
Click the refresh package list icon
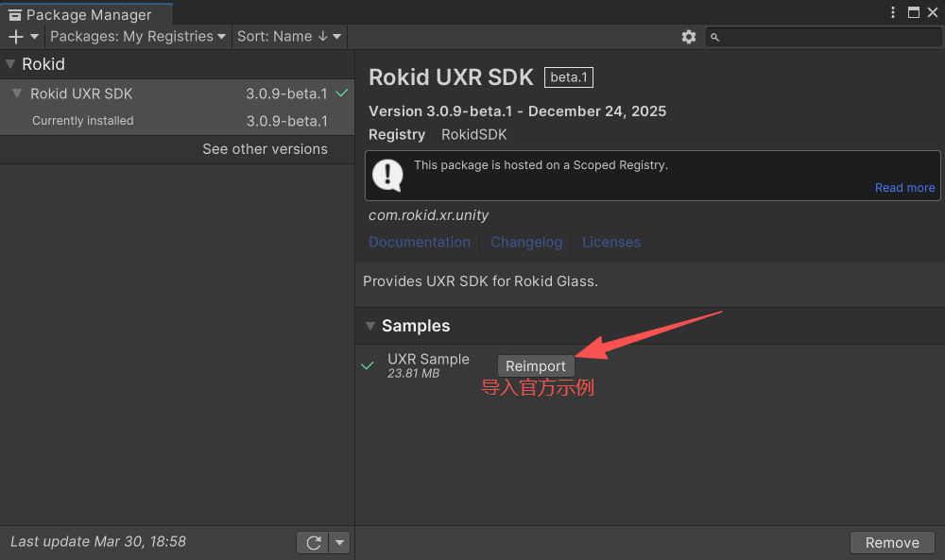coord(311,542)
